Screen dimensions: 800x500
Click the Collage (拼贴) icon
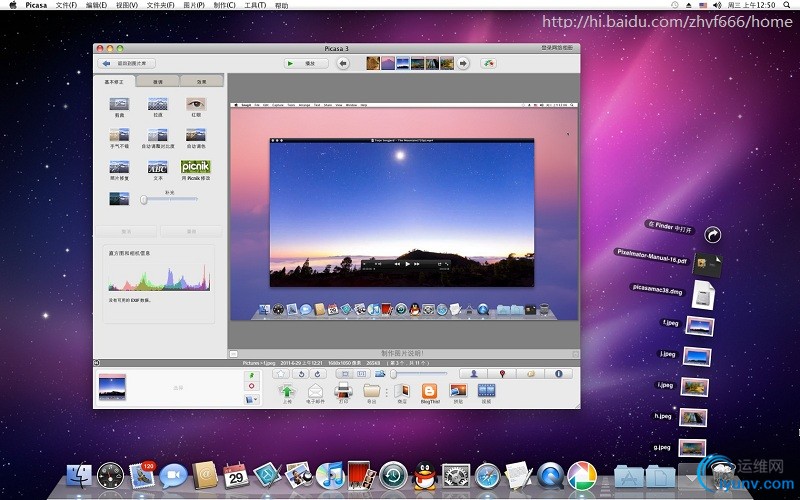(x=458, y=391)
